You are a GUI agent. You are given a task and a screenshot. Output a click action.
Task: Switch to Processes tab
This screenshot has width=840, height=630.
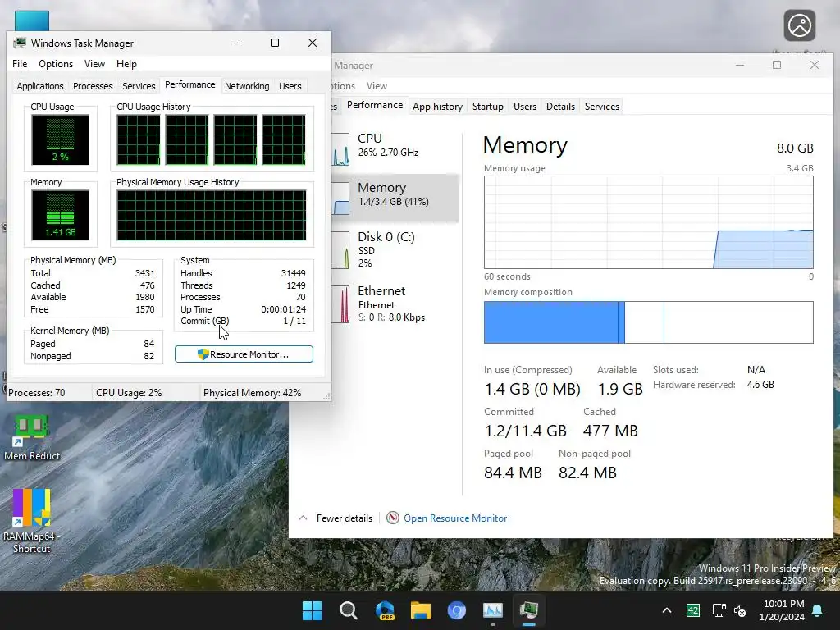[93, 86]
